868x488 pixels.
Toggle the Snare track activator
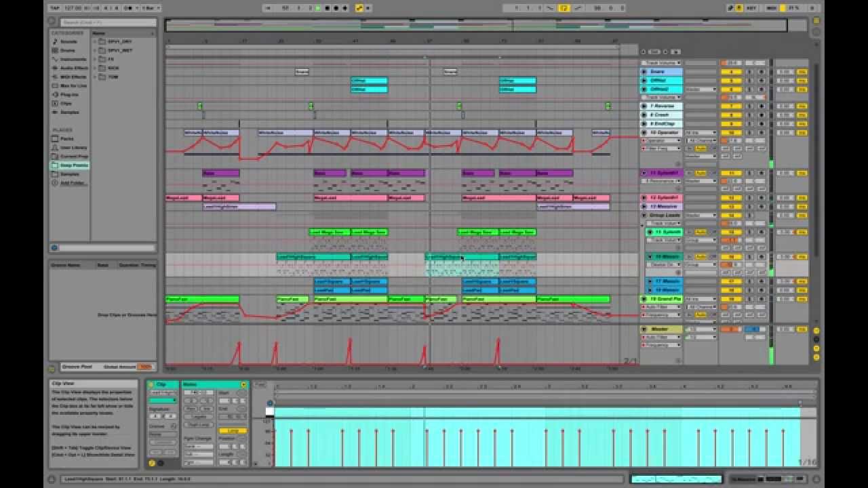(731, 72)
